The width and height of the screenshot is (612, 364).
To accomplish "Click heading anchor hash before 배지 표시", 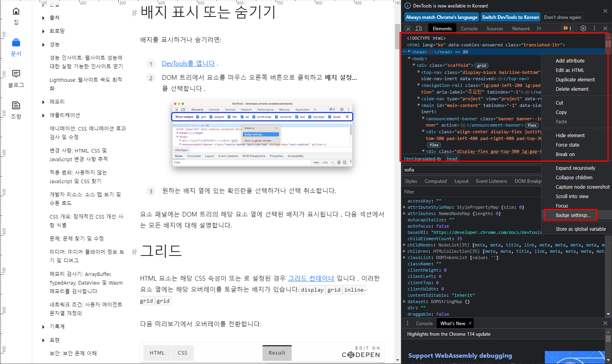I will pyautogui.click(x=134, y=13).
